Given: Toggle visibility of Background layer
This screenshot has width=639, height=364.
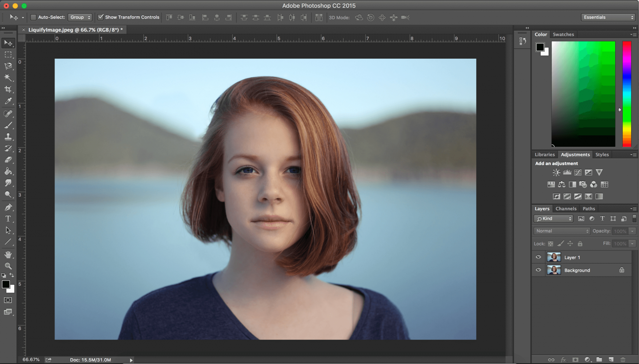Looking at the screenshot, I should click(x=538, y=270).
